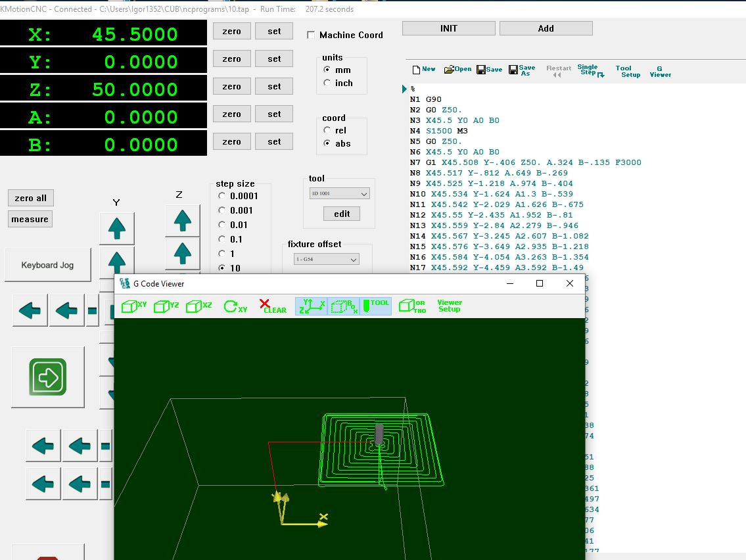Rotate the view with the XY rotate icon

[x=235, y=306]
